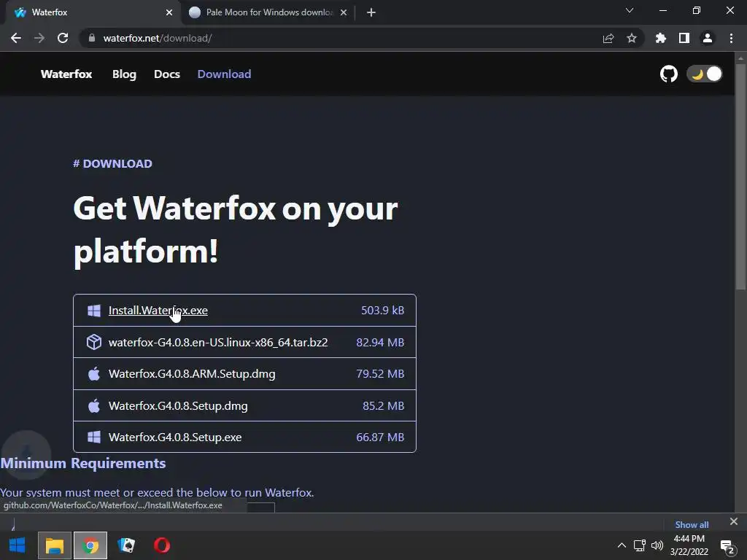The image size is (747, 560).
Task: Select the Waterfox browser tab
Action: pyautogui.click(x=93, y=12)
